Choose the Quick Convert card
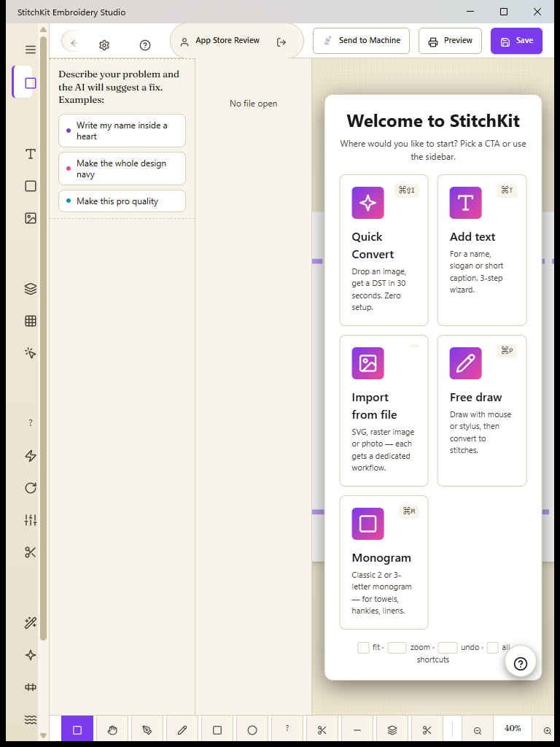This screenshot has width=560, height=747. pos(384,250)
